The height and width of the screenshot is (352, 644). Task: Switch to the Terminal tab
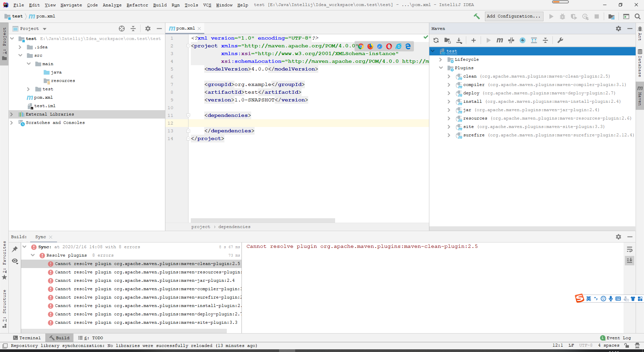(x=27, y=338)
